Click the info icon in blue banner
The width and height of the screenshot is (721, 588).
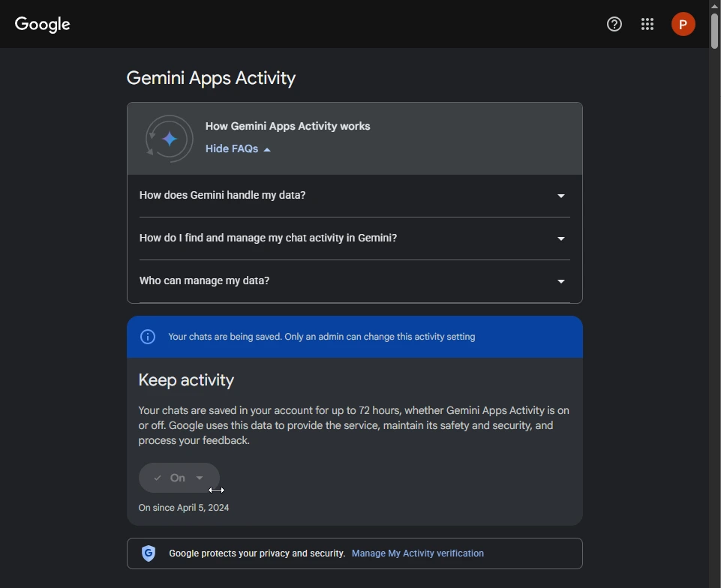click(x=148, y=337)
